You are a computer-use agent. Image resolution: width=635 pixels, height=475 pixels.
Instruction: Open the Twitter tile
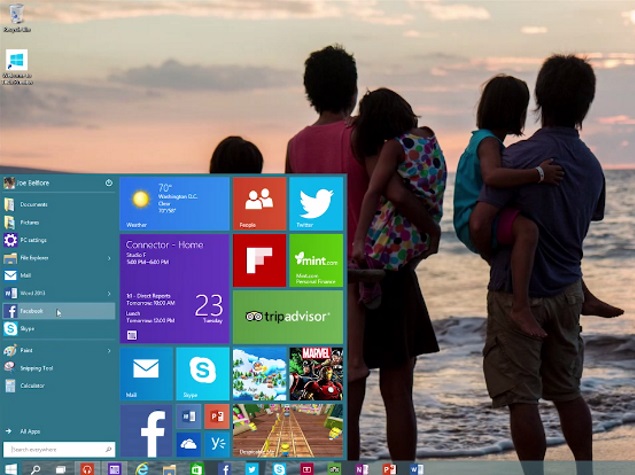tap(316, 204)
